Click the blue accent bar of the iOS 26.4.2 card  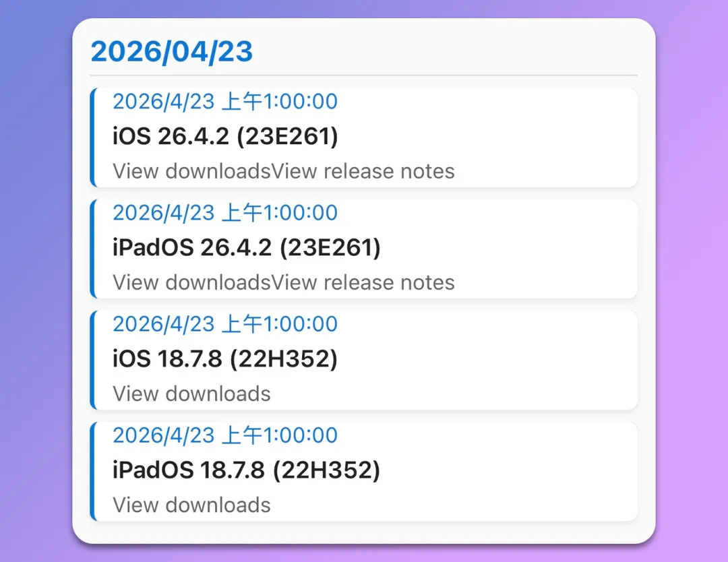pos(92,137)
